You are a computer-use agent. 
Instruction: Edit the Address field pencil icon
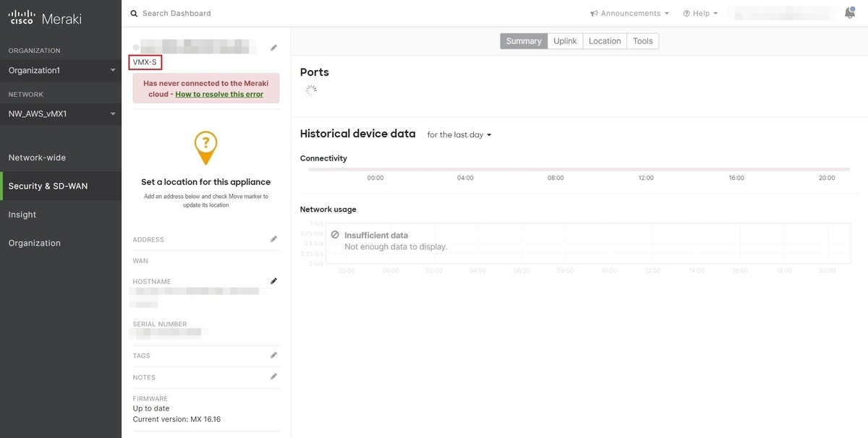tap(273, 239)
